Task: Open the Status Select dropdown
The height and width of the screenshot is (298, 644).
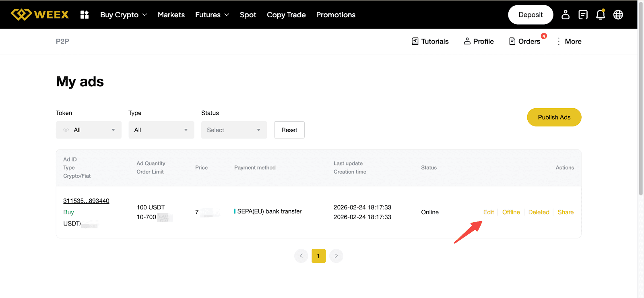Action: [x=234, y=130]
